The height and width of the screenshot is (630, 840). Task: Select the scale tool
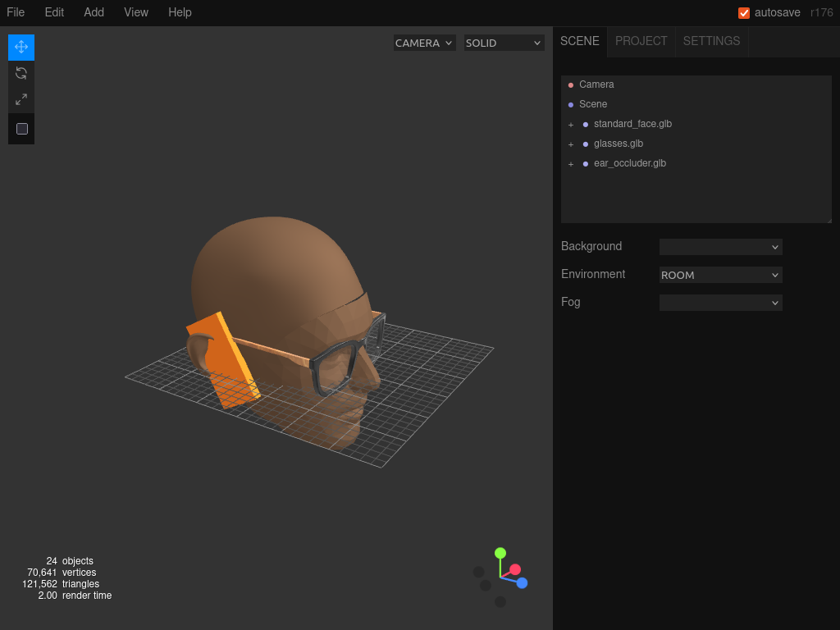point(21,99)
